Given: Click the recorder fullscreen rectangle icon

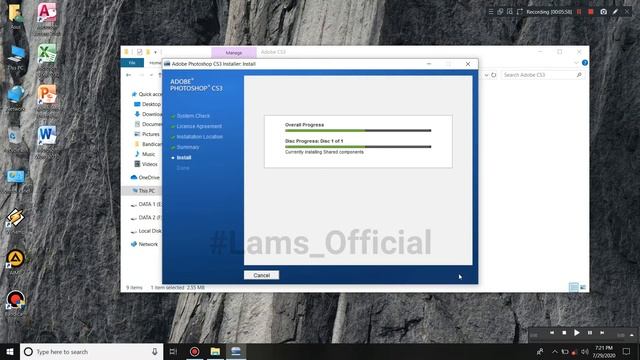Looking at the screenshot, I should 520,12.
